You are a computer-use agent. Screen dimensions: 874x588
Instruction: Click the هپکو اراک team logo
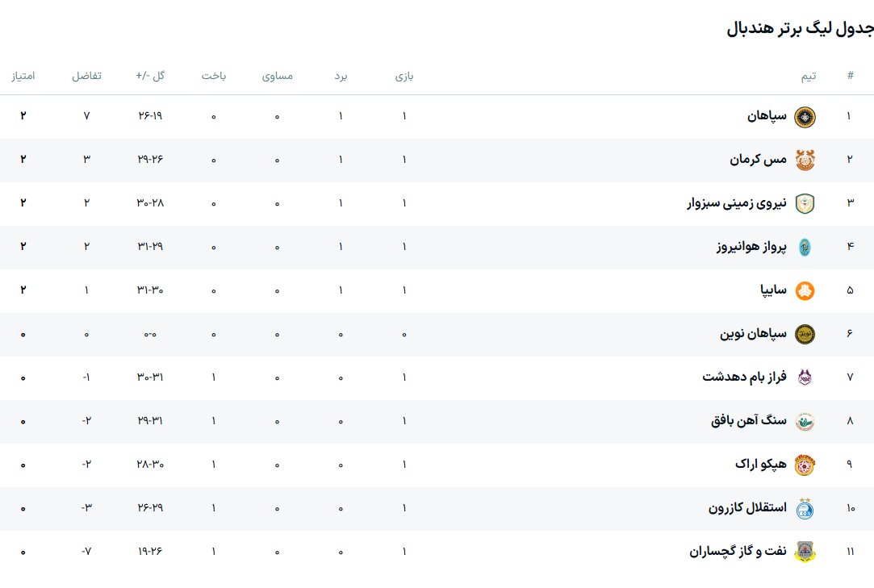click(805, 465)
